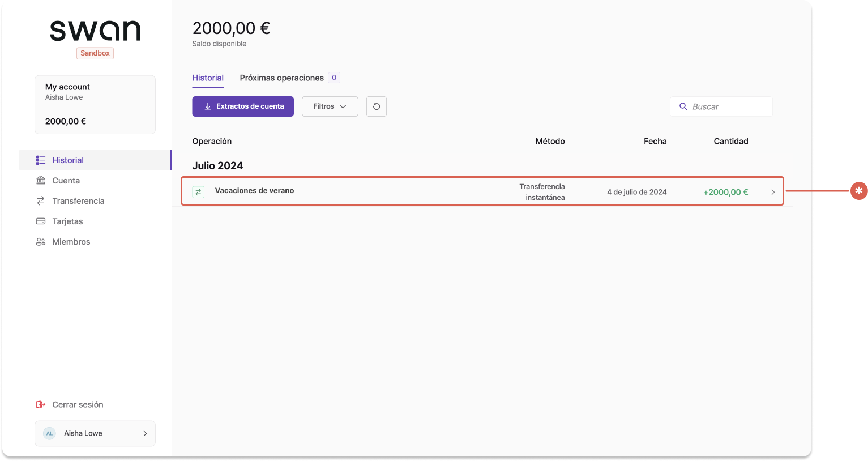The width and height of the screenshot is (868, 461).
Task: Go to Transferencia in the sidebar
Action: [x=95, y=201]
